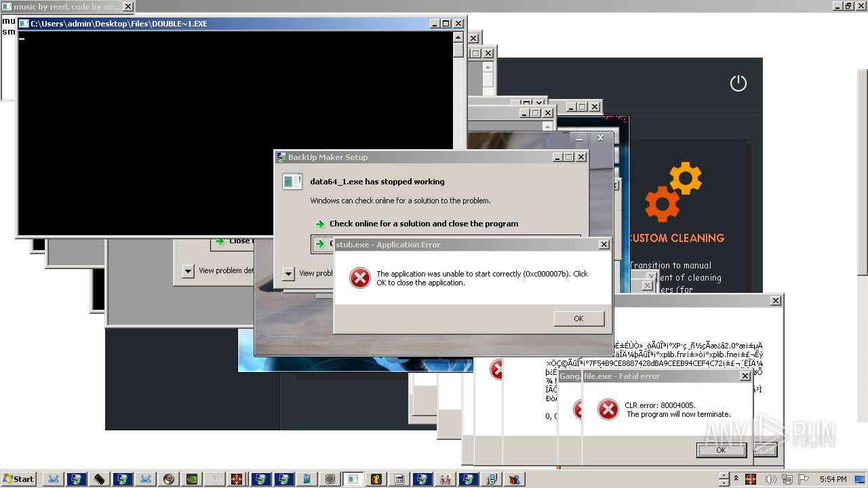Click the network icon in system tray
Image resolution: width=868 pixels, height=488 pixels.
[787, 479]
